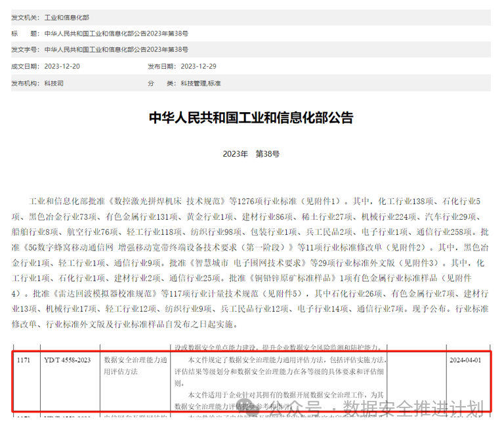Click the title row text ending 2023年第38号
Screen dimensions: 504x435
[x=116, y=33]
